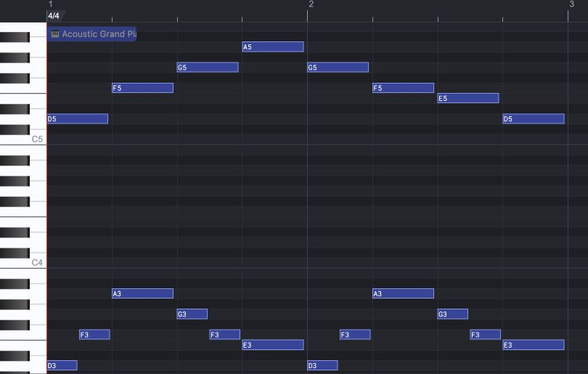Select the F3 note right after bar 1's D3
588x374 pixels.
pos(94,335)
